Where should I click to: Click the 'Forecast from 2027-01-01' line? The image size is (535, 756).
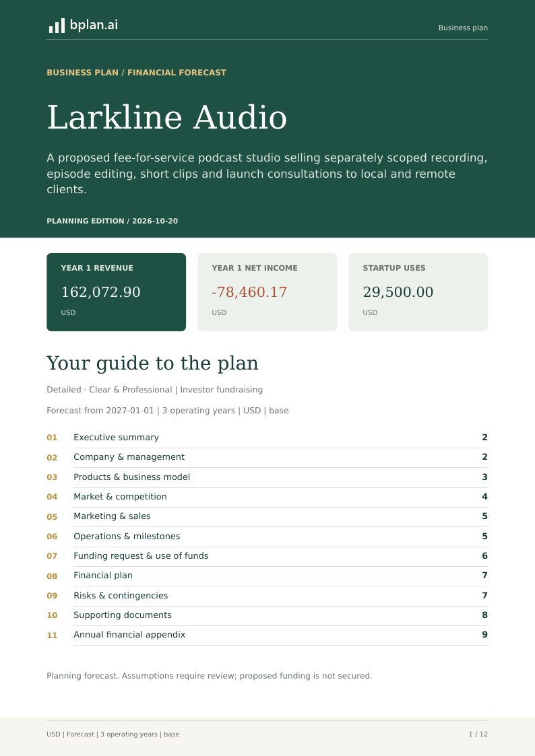coord(168,411)
